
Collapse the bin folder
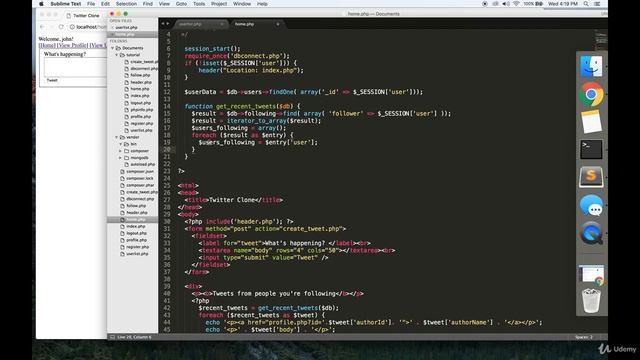[121, 144]
